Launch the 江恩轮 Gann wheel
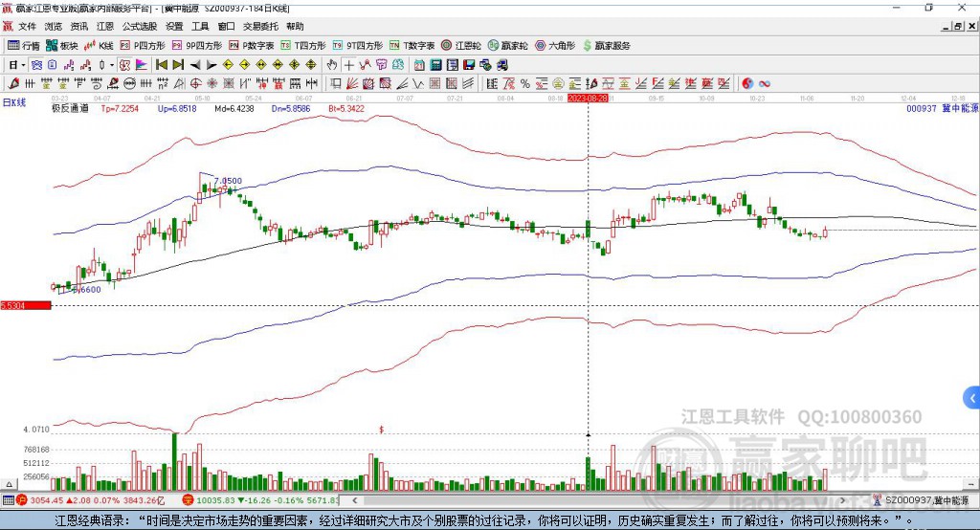 [x=461, y=46]
